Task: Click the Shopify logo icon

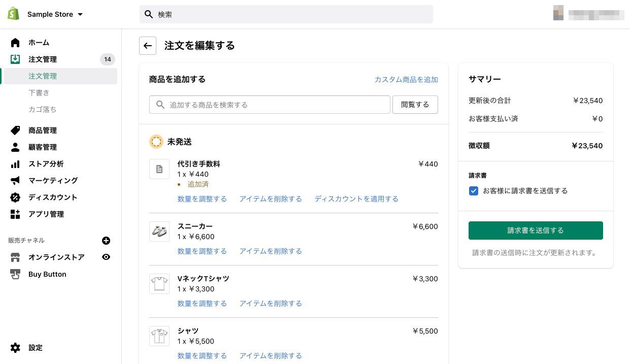Action: point(14,14)
